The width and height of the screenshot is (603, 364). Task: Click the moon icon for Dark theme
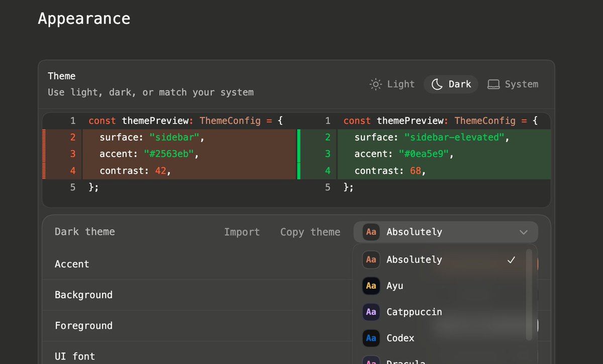pyautogui.click(x=437, y=84)
